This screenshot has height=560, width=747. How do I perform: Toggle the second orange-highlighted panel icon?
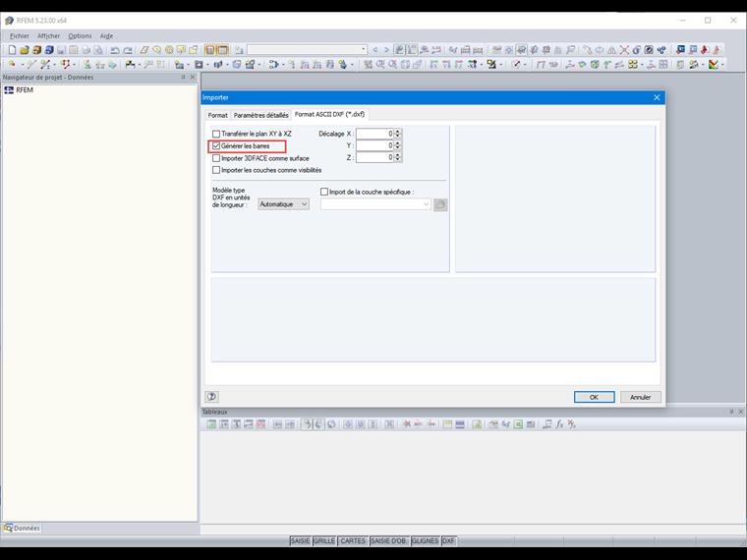click(x=222, y=50)
